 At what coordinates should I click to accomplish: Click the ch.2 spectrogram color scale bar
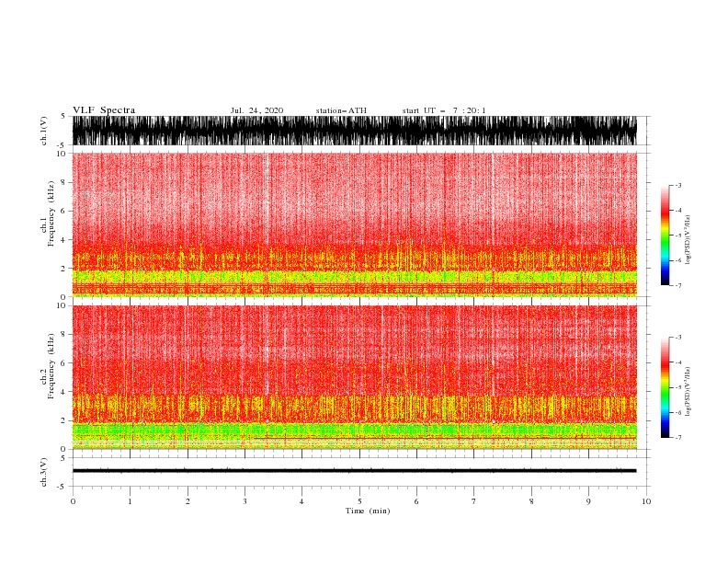click(665, 387)
